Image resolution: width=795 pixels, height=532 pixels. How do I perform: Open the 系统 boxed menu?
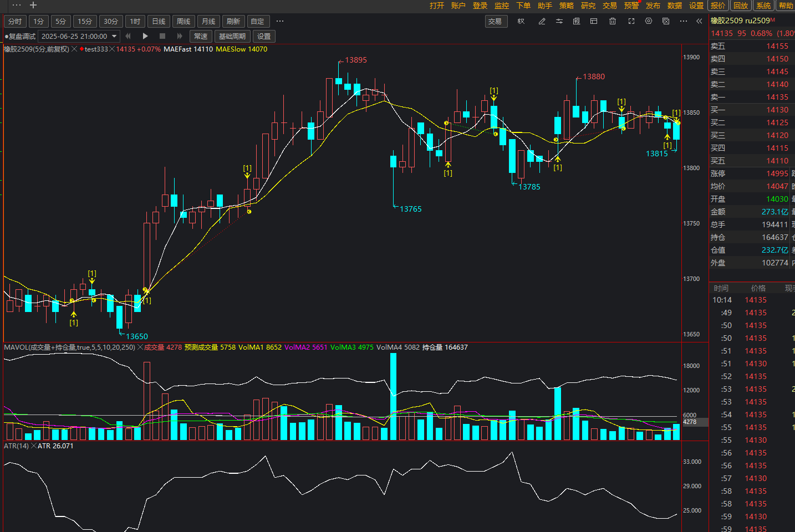[763, 6]
